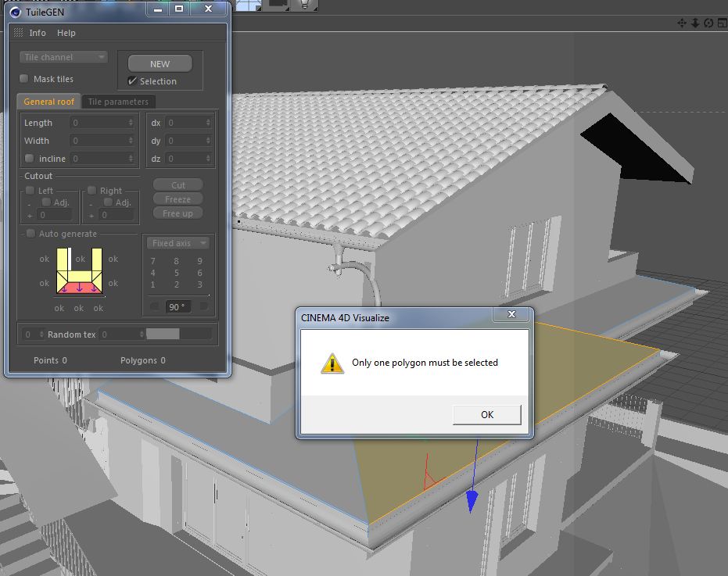Close the CINEMA 4D Visualize dialog

click(511, 314)
